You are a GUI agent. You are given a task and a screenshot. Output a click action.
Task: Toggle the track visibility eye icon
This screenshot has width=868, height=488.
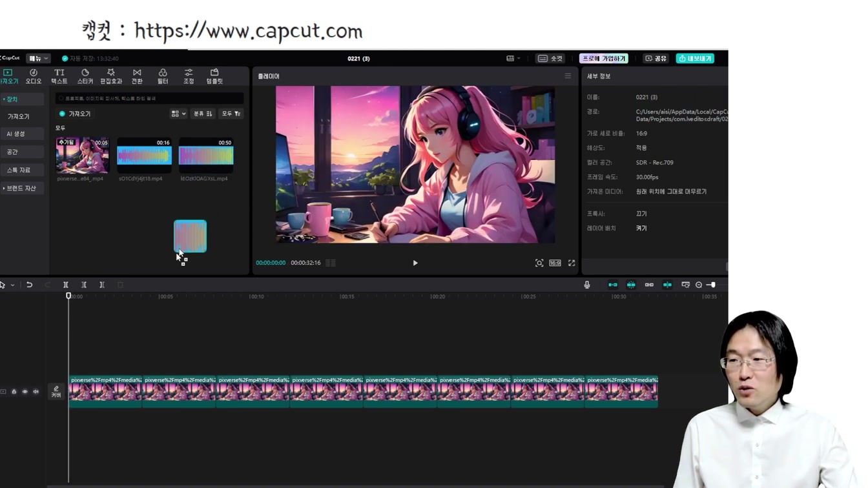(x=25, y=392)
